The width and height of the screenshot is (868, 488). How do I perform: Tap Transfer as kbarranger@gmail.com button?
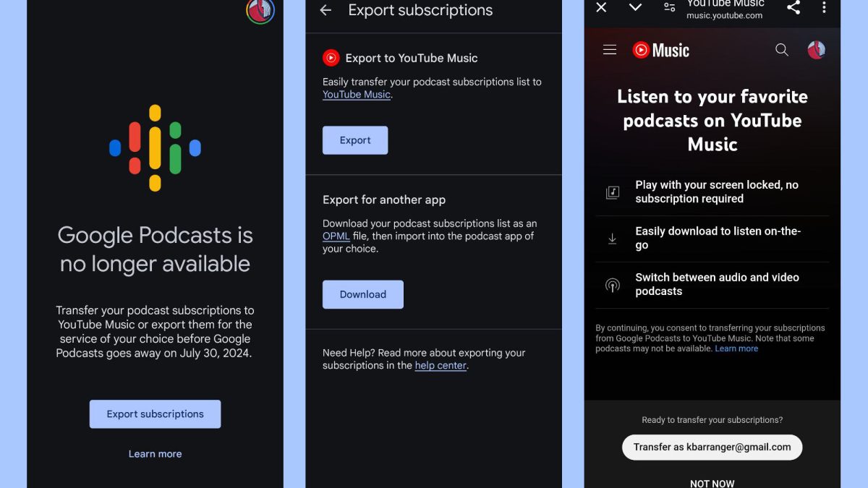click(712, 448)
